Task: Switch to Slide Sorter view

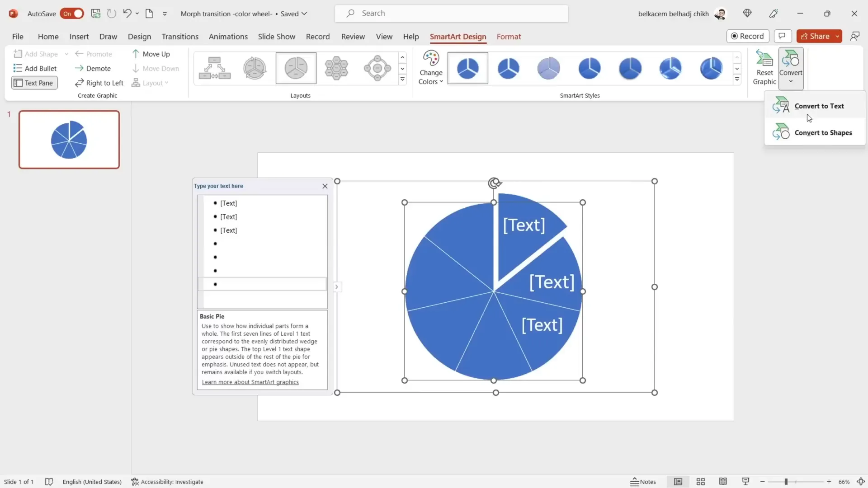Action: point(700,482)
